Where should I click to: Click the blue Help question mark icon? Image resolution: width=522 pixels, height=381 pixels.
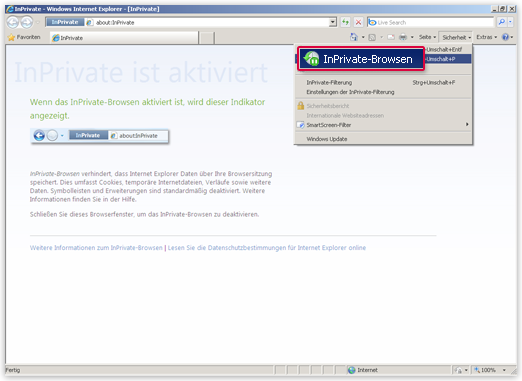click(505, 37)
